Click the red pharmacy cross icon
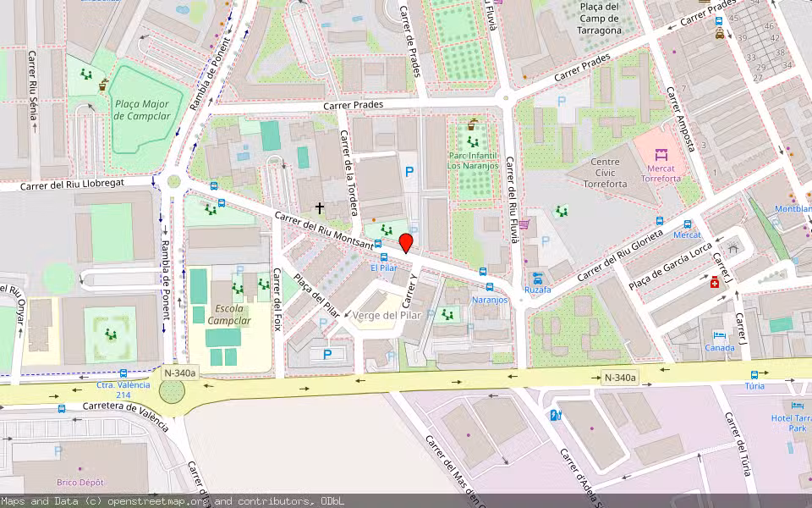 715,282
